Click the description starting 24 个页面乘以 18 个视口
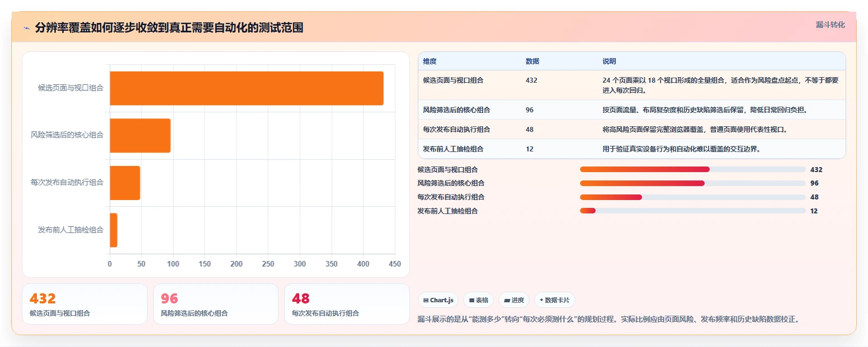Image resolution: width=868 pixels, height=347 pixels. coord(720,85)
